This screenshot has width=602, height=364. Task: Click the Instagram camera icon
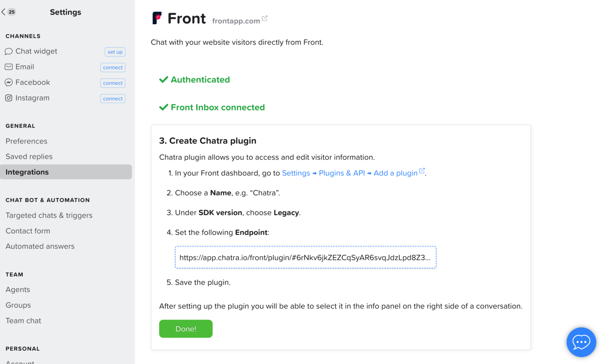click(9, 98)
